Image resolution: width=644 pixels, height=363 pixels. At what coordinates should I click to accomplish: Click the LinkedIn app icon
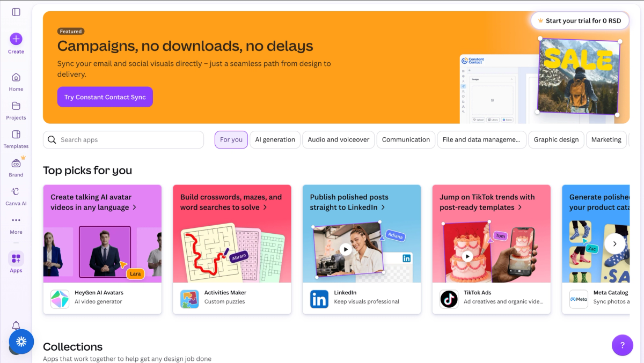pos(319,299)
